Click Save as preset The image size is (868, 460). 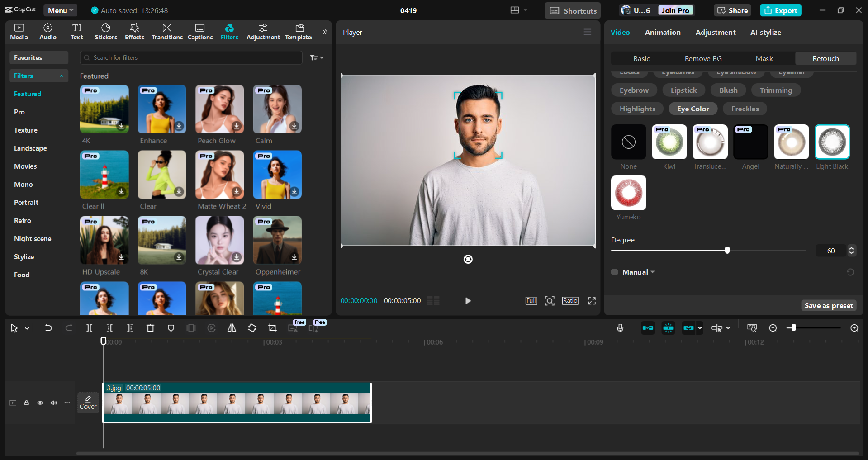click(829, 306)
